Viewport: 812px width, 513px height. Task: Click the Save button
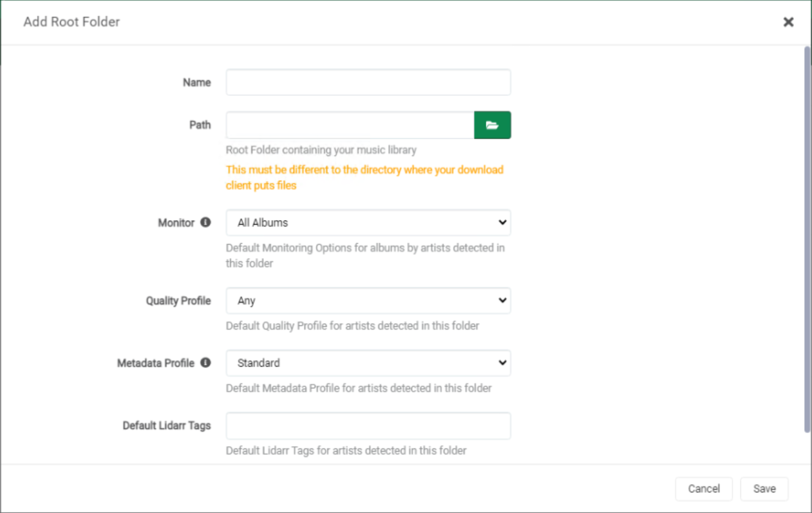[764, 489]
